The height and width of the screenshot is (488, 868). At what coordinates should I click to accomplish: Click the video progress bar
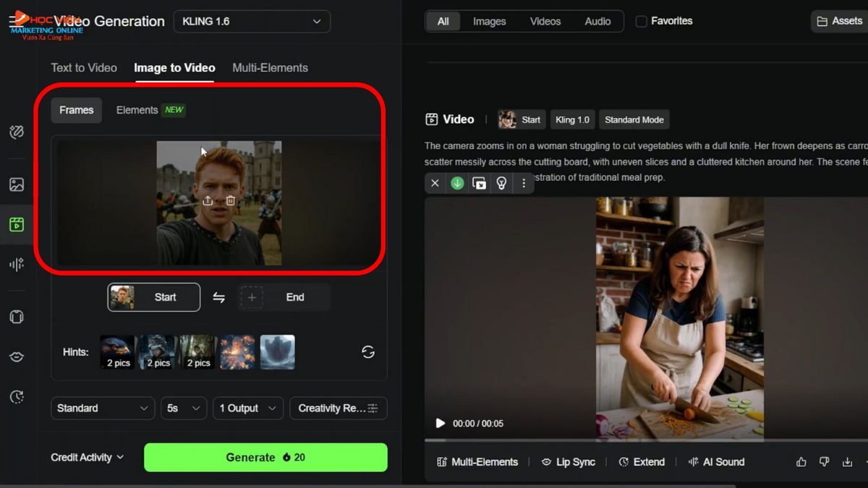click(646, 440)
